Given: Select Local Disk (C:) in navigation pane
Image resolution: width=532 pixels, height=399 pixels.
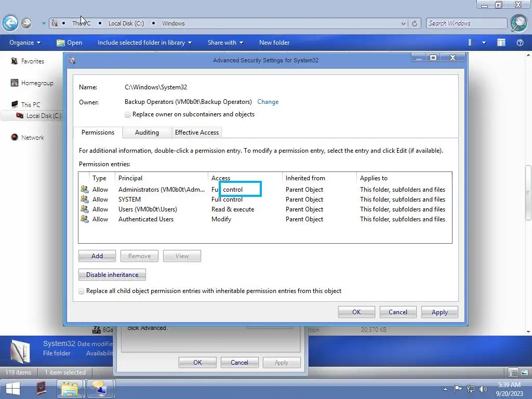Looking at the screenshot, I should tap(38, 116).
